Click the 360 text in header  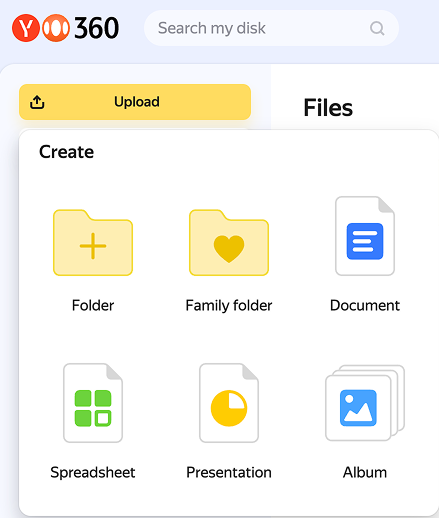pyautogui.click(x=96, y=28)
